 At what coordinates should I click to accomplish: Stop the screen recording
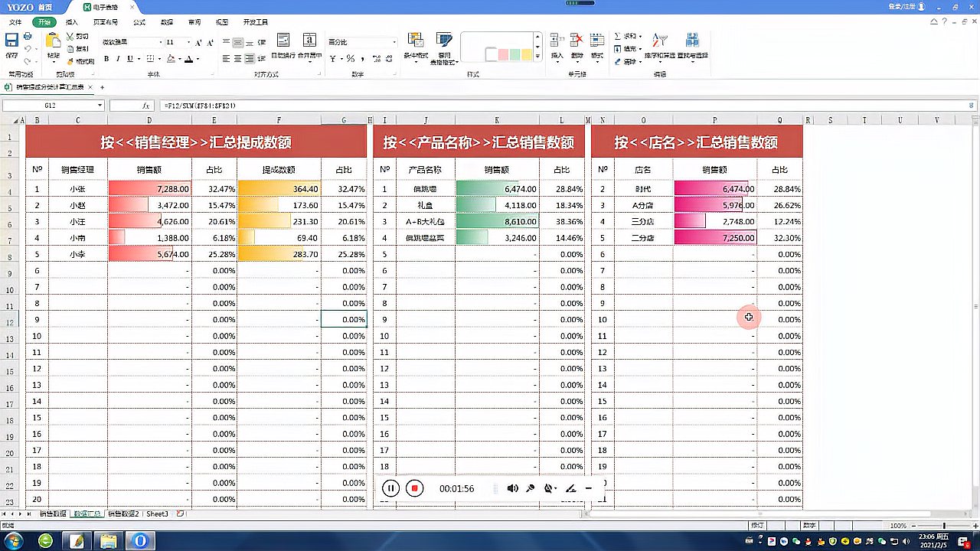tap(414, 488)
